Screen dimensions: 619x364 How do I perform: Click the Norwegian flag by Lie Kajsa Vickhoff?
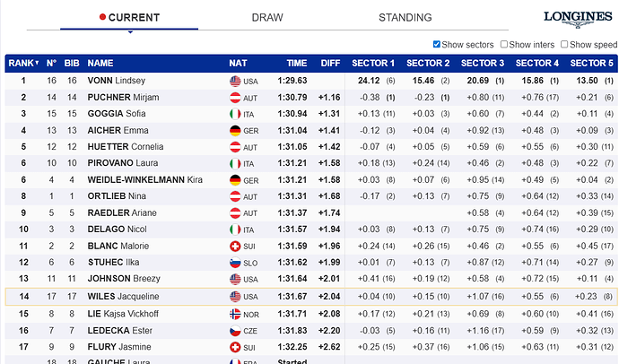[236, 314]
